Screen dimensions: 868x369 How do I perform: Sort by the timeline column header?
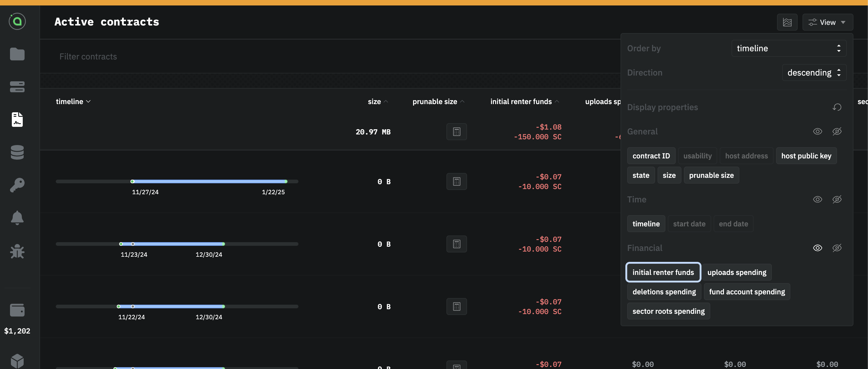click(73, 102)
